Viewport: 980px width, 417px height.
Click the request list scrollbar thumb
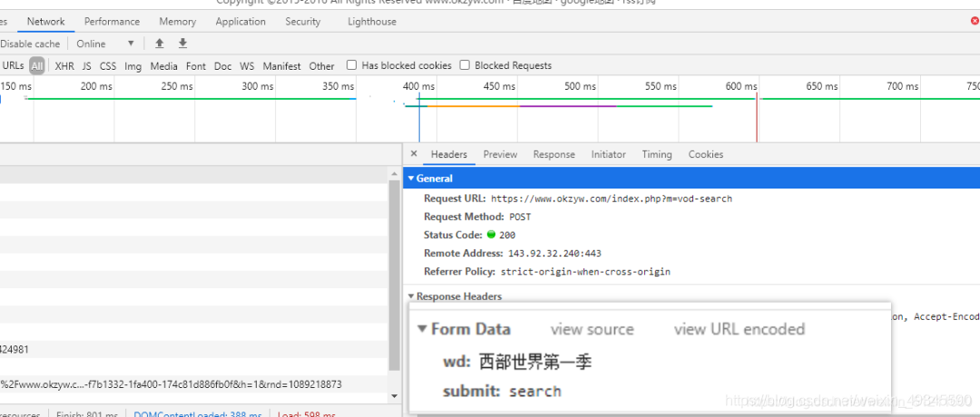click(395, 275)
